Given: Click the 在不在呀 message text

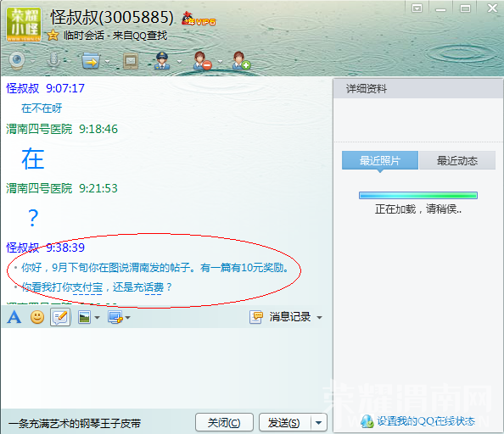Looking at the screenshot, I should pyautogui.click(x=42, y=108).
